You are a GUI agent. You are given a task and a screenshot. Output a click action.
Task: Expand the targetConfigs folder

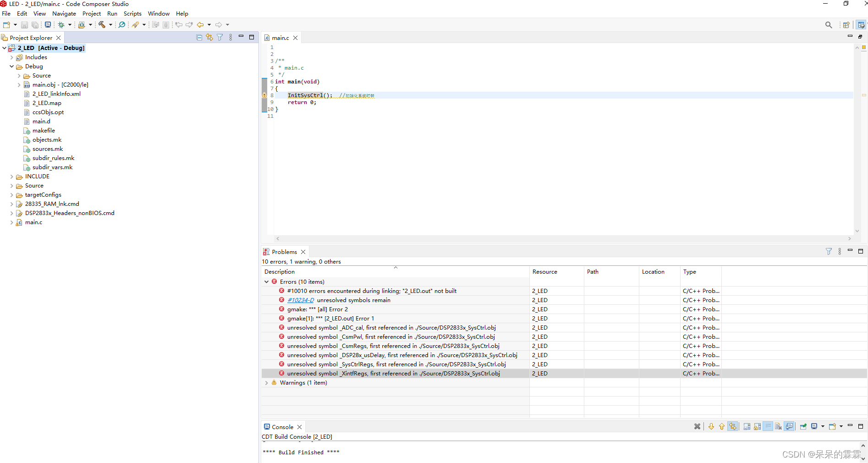tap(12, 195)
